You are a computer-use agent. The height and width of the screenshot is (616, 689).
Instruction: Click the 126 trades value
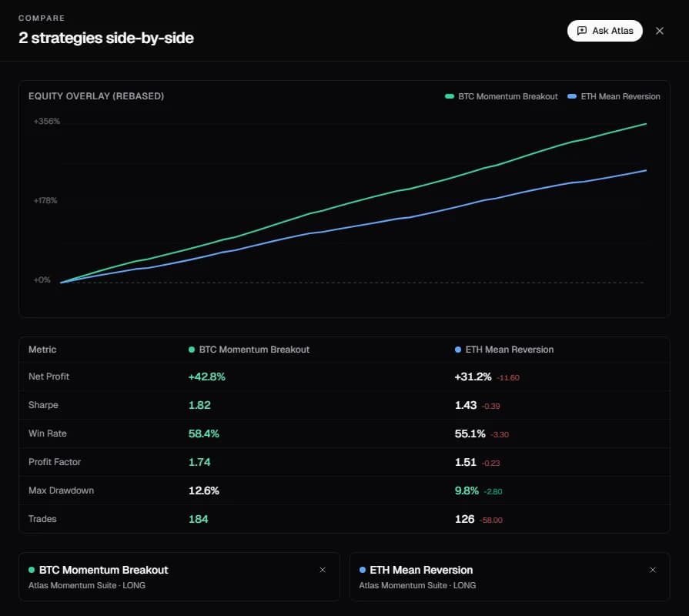[464, 519]
